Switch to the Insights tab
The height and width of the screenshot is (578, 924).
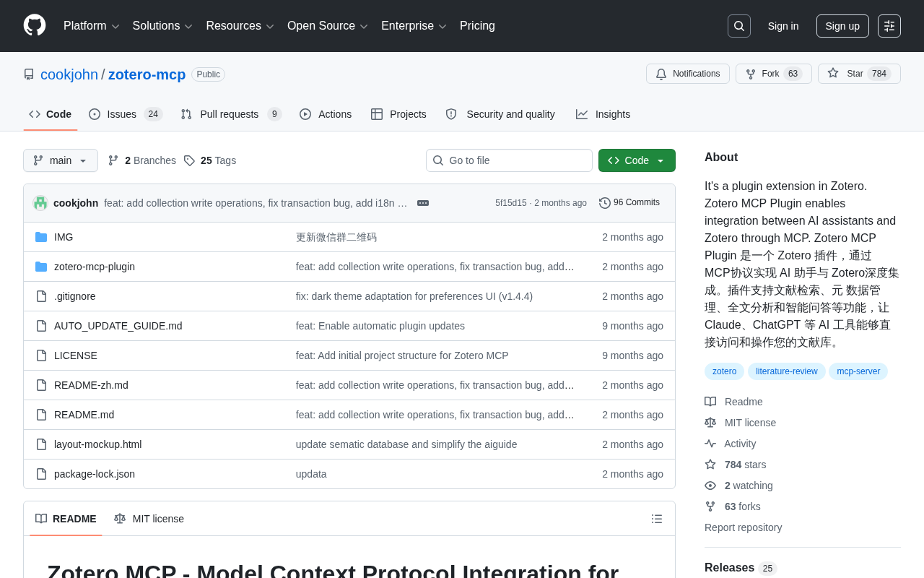603,114
